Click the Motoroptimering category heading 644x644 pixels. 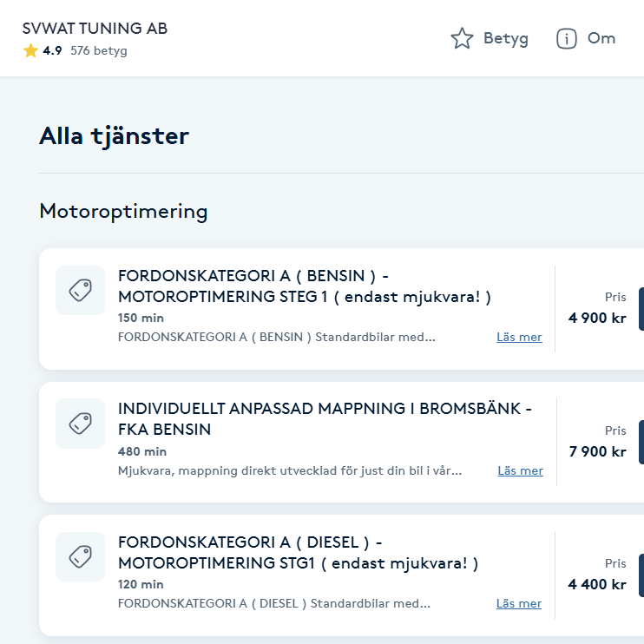coord(123,212)
